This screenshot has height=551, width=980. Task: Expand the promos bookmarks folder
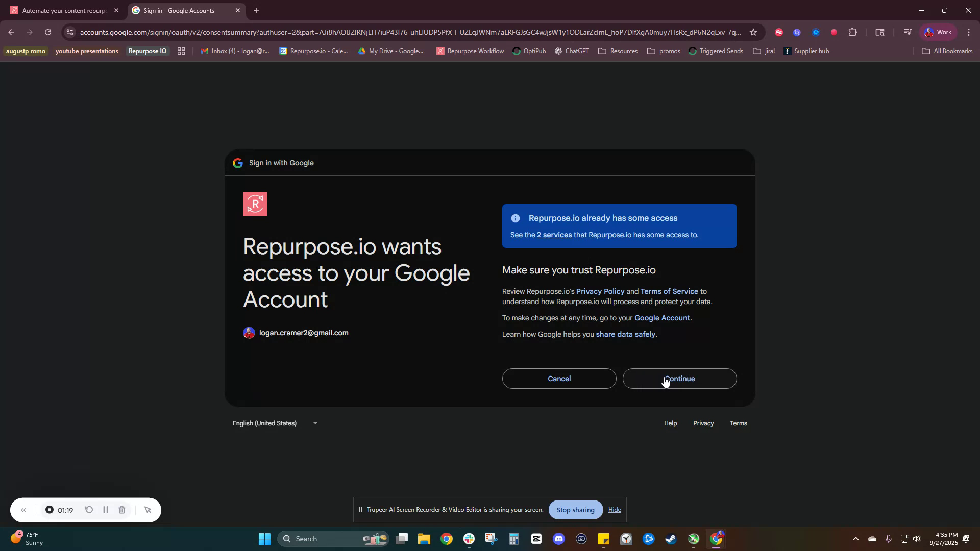(664, 51)
